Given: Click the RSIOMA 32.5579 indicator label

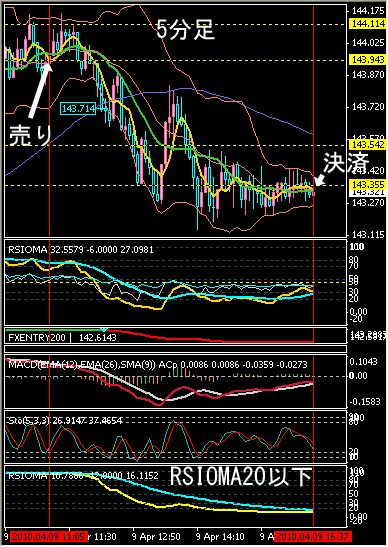Looking at the screenshot, I should pos(81,250).
